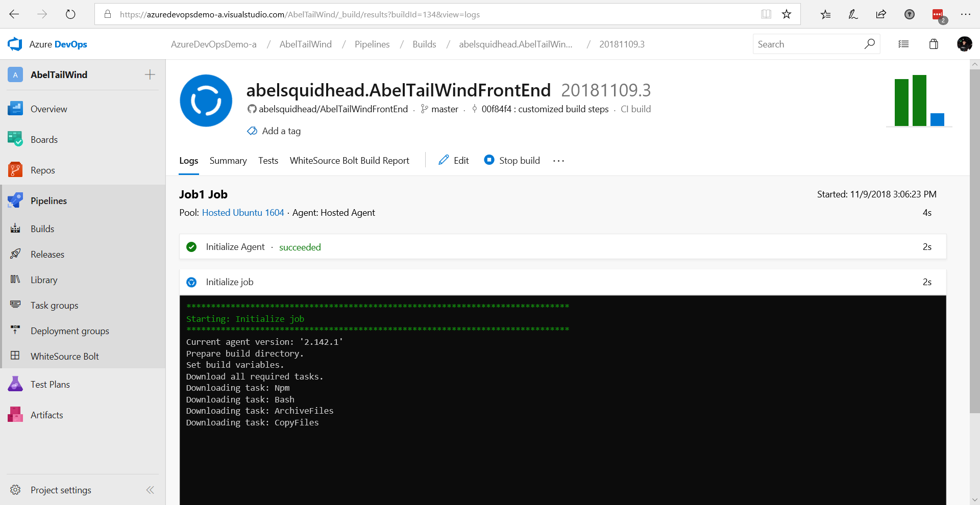
Task: Click the Builds breadcrumb link
Action: coord(424,44)
